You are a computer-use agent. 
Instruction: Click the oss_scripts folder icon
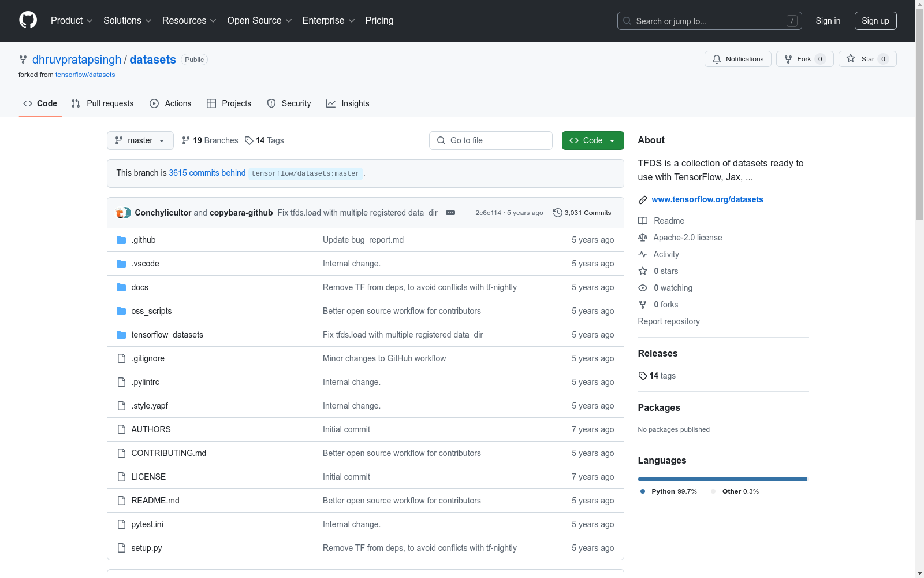[x=121, y=311]
